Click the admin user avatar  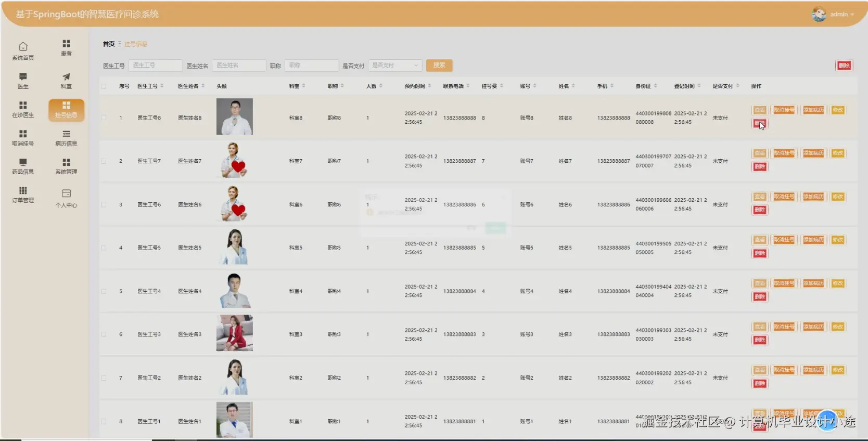tap(819, 14)
